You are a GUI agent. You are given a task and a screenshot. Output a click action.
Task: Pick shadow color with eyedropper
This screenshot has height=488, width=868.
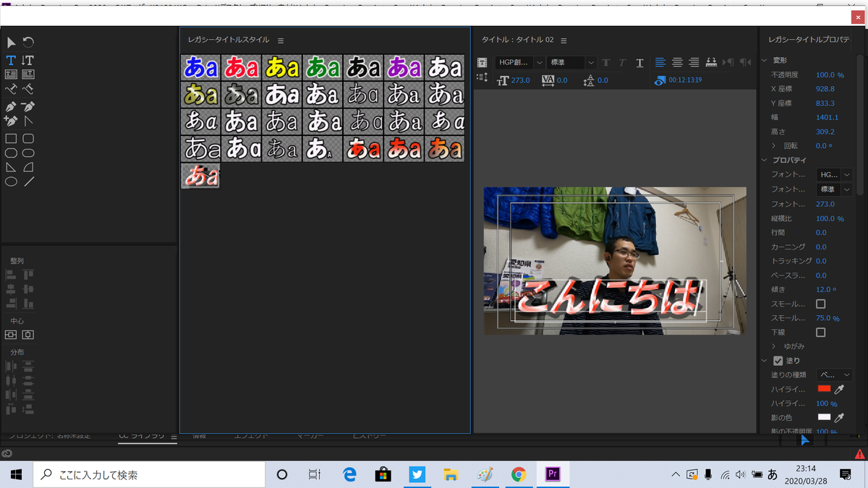click(840, 418)
